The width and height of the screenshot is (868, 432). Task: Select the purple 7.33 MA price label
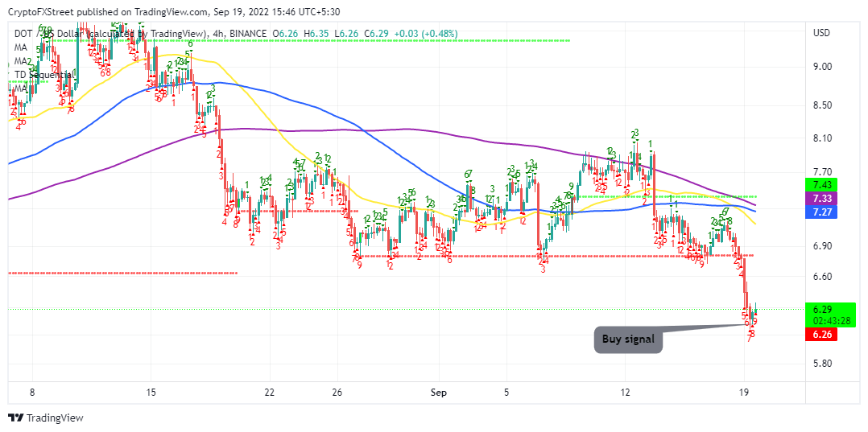click(821, 198)
